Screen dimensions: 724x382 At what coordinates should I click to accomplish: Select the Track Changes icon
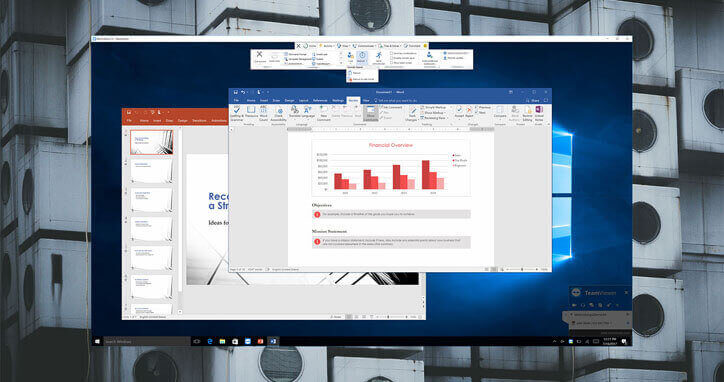pyautogui.click(x=413, y=114)
